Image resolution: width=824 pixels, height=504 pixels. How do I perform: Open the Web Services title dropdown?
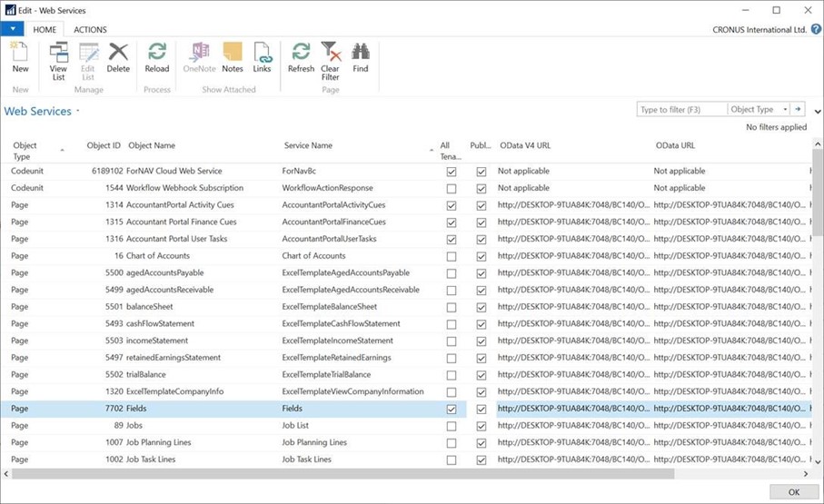click(78, 111)
